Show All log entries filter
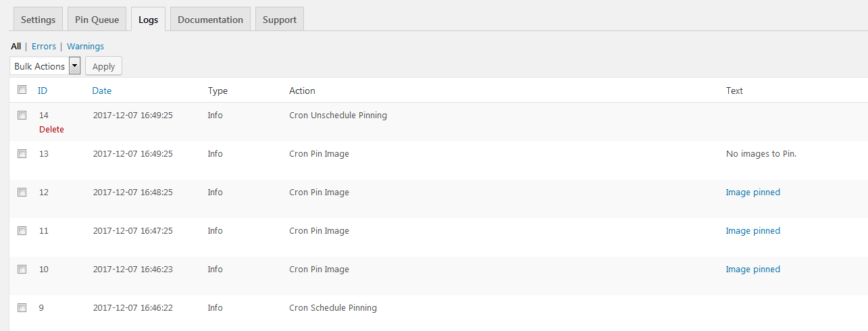 [x=16, y=47]
